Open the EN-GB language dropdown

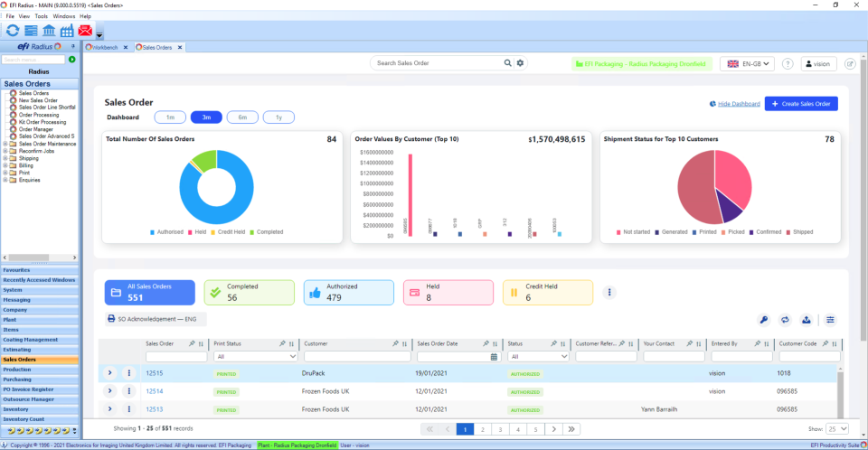(748, 63)
